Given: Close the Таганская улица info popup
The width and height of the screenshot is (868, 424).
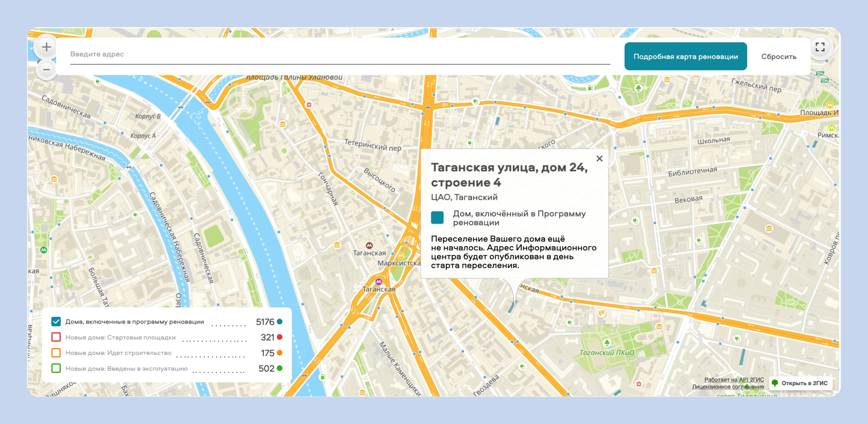Looking at the screenshot, I should click(x=599, y=159).
